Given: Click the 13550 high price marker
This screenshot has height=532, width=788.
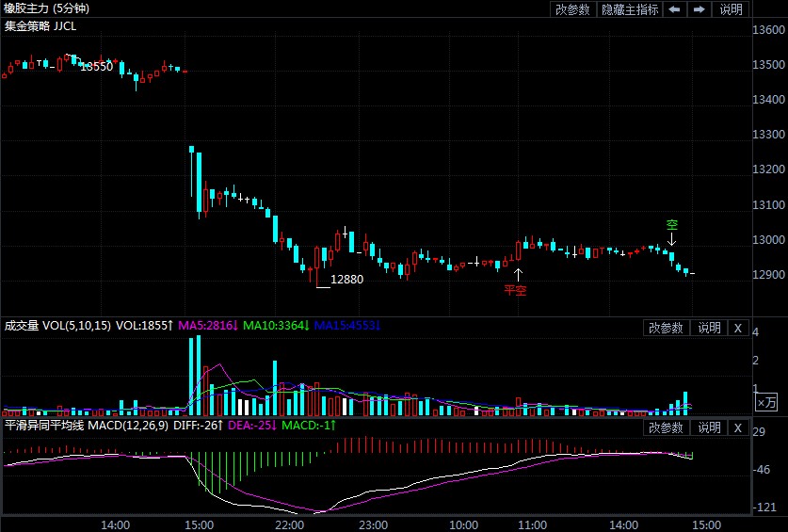Looking at the screenshot, I should coord(96,67).
